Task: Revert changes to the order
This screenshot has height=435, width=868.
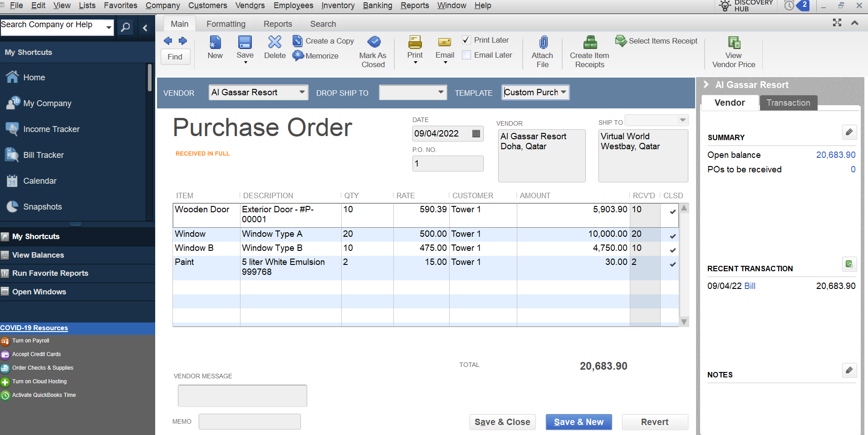Action: (655, 422)
